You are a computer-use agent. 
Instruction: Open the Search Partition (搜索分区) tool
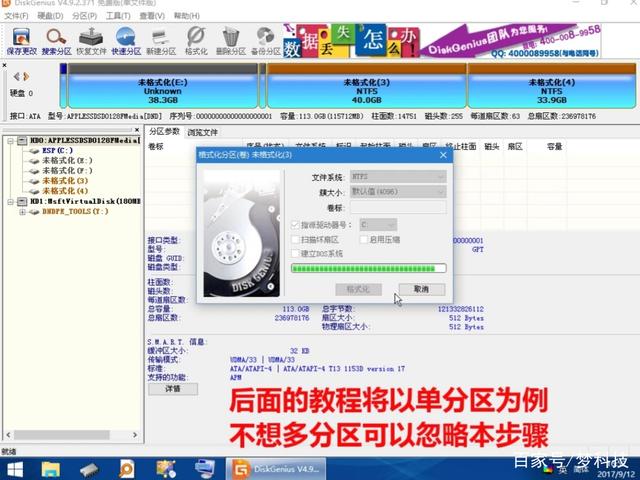[x=56, y=41]
